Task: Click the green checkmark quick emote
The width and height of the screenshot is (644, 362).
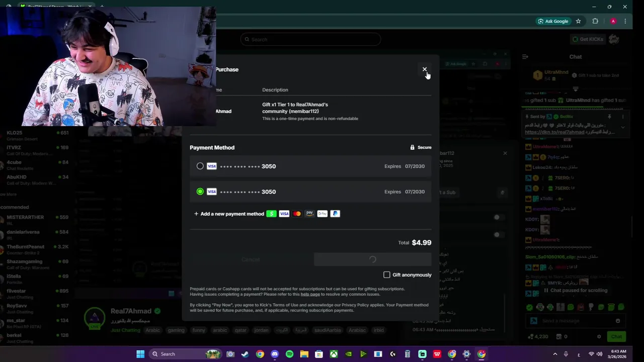Action: [x=530, y=307]
